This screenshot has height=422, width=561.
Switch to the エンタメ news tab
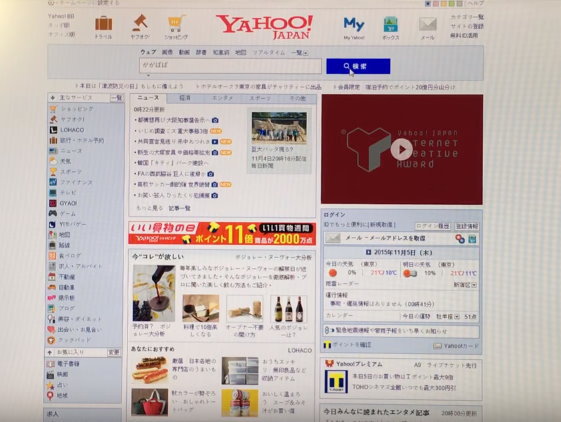coord(222,98)
